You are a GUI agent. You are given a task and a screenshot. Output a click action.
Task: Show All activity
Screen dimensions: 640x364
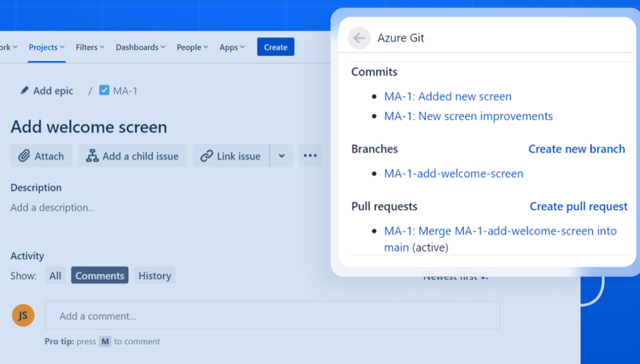point(55,275)
